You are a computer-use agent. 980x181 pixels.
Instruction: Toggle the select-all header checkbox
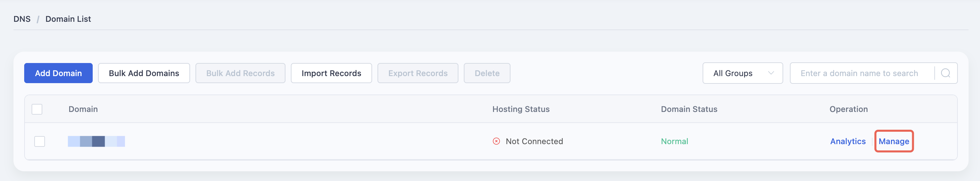tap(37, 109)
